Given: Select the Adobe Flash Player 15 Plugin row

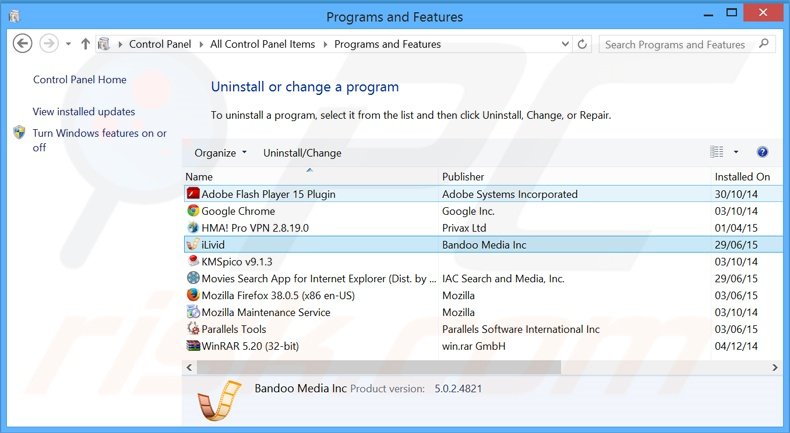Looking at the screenshot, I should click(483, 194).
